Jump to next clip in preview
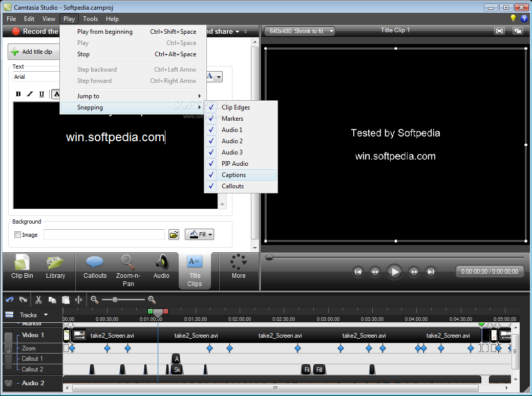532x396 pixels. [431, 272]
